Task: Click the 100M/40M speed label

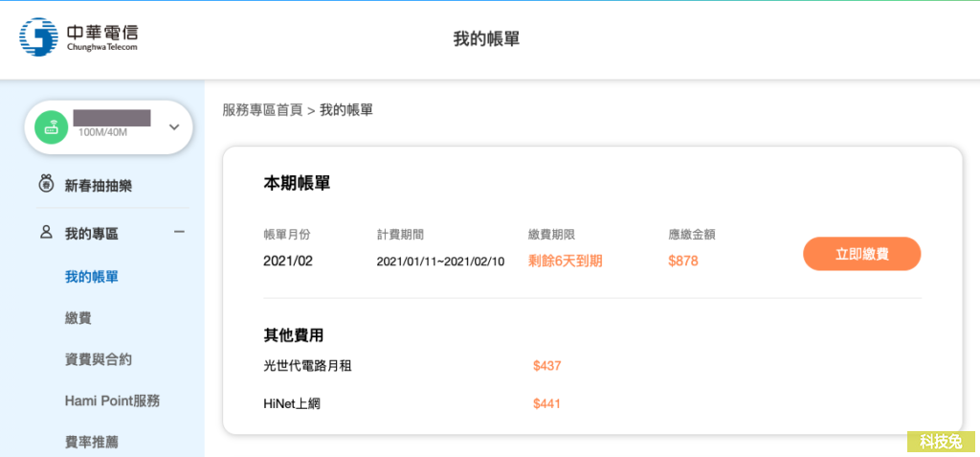Action: (103, 132)
